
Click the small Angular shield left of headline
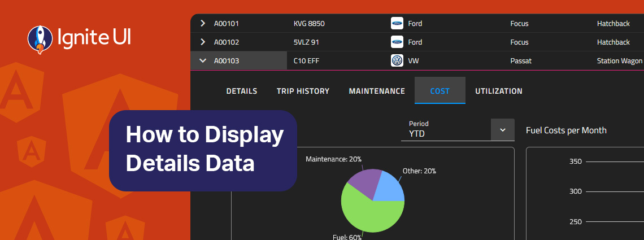[32, 150]
